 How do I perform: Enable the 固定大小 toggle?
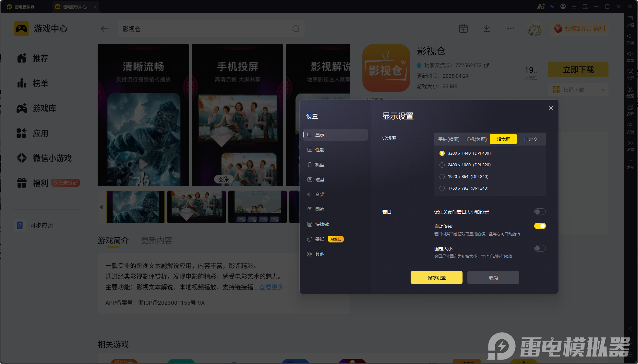pyautogui.click(x=540, y=248)
